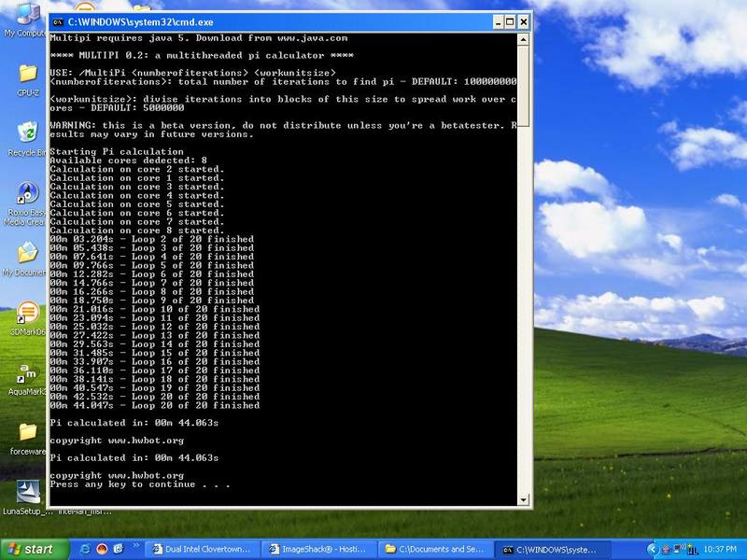
Task: Click 'Starting Pi calculation' line
Action: coord(116,151)
